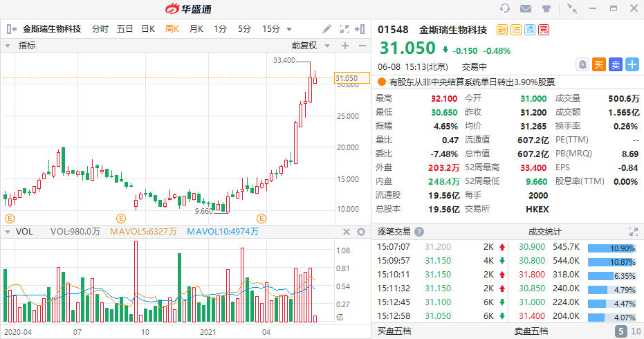Switch to 五日 five-day tab
The image size is (644, 339).
(125, 29)
